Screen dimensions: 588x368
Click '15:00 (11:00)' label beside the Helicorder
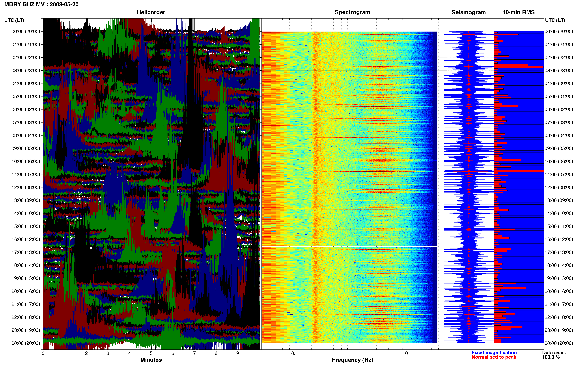[26, 226]
